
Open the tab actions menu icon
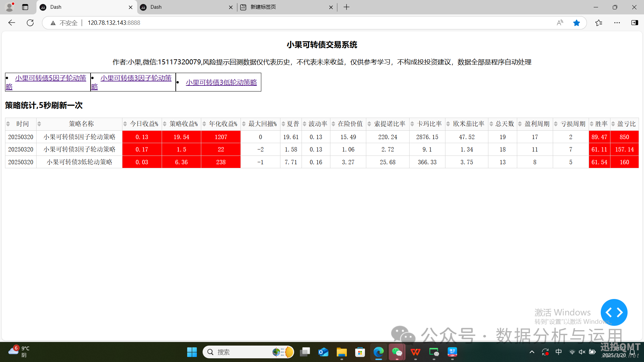(x=25, y=7)
